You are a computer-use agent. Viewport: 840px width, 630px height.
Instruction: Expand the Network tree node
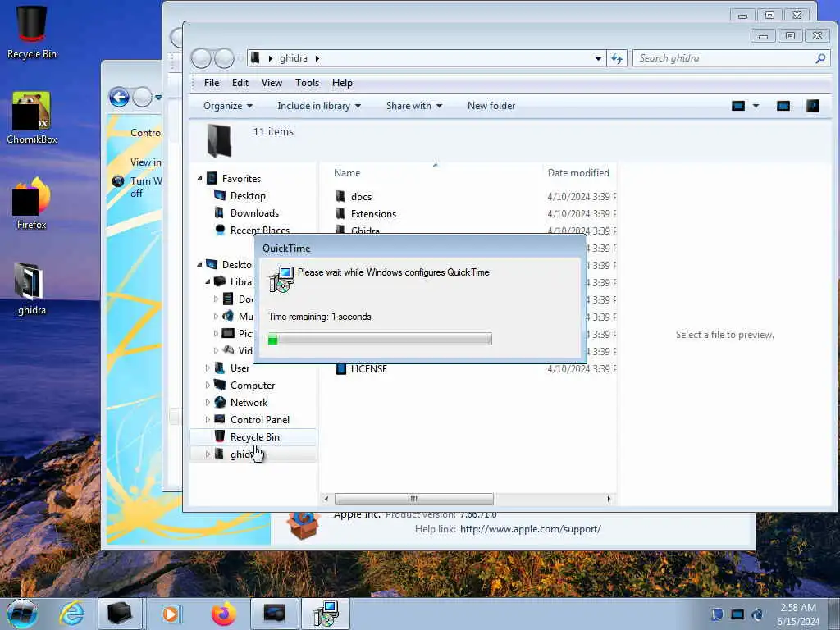pyautogui.click(x=208, y=402)
